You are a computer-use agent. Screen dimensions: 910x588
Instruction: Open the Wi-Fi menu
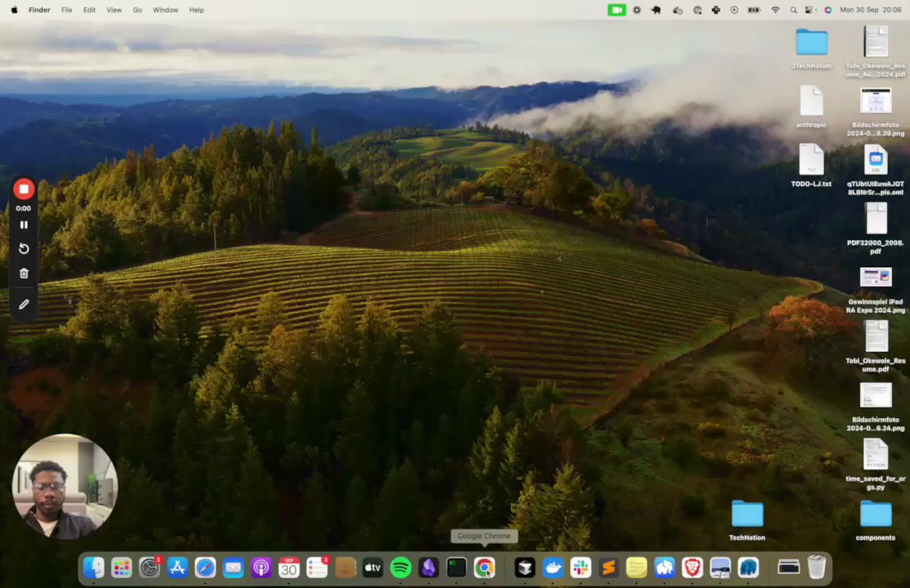tap(775, 10)
